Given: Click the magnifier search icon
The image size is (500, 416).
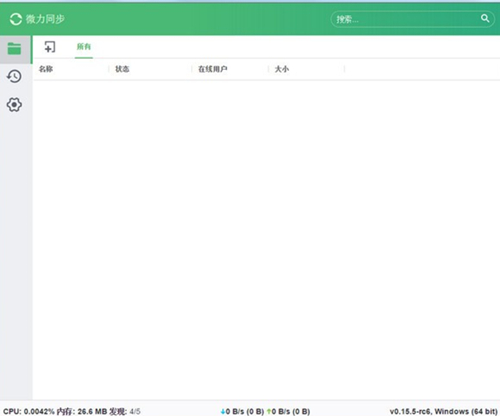Looking at the screenshot, I should pyautogui.click(x=485, y=18).
